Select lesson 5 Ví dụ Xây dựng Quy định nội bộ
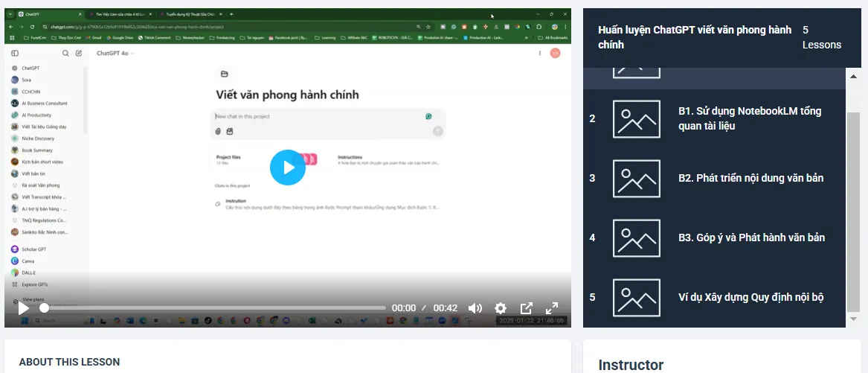The width and height of the screenshot is (868, 373). [714, 297]
